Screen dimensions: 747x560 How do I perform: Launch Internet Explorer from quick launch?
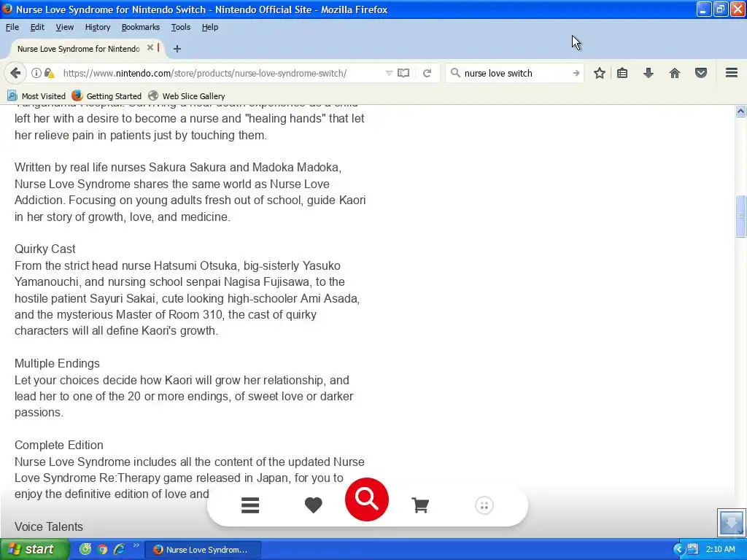point(119,549)
